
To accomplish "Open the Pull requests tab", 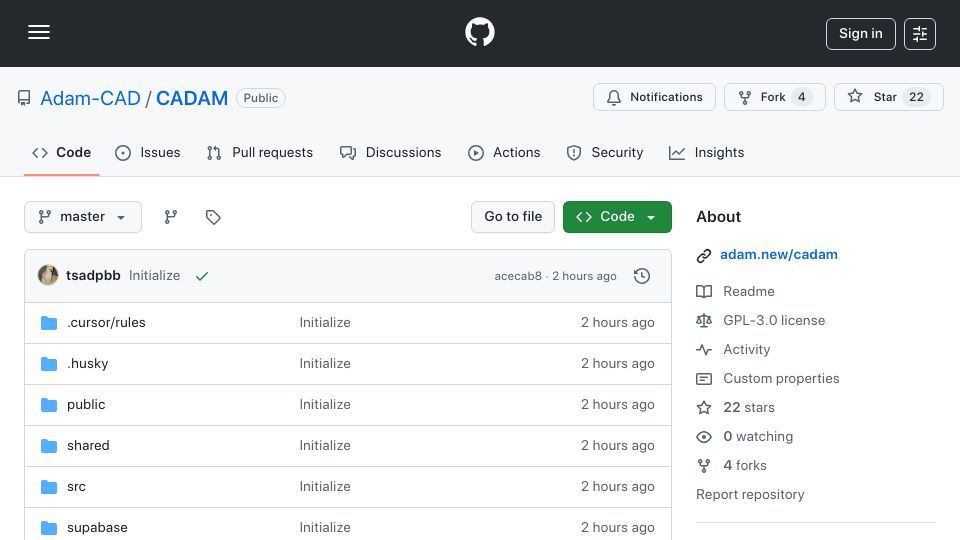I will pyautogui.click(x=260, y=152).
